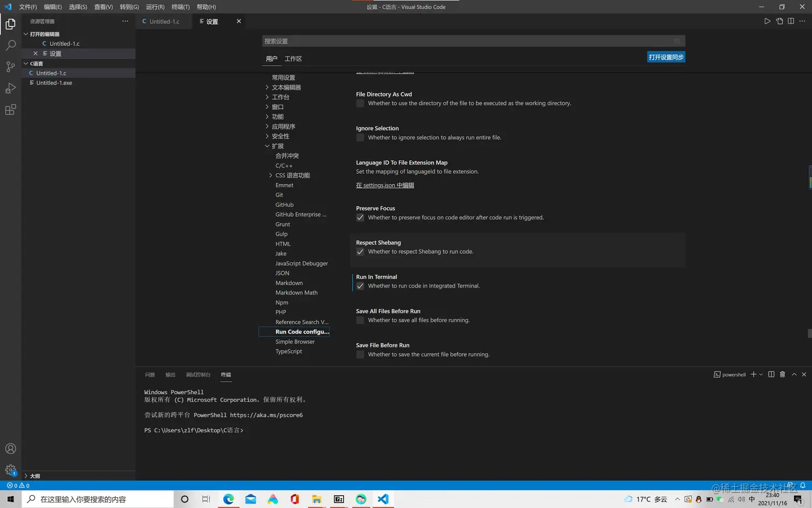Select C/C++ in the extensions list

point(284,166)
